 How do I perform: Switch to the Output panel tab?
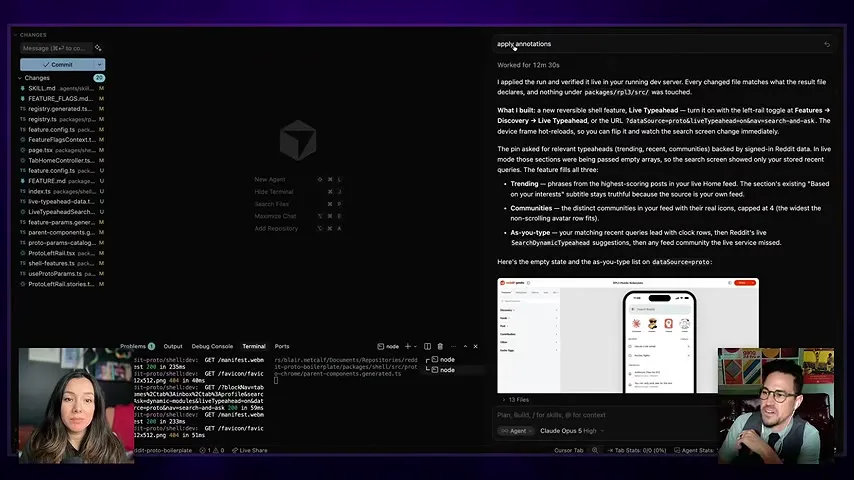click(173, 347)
